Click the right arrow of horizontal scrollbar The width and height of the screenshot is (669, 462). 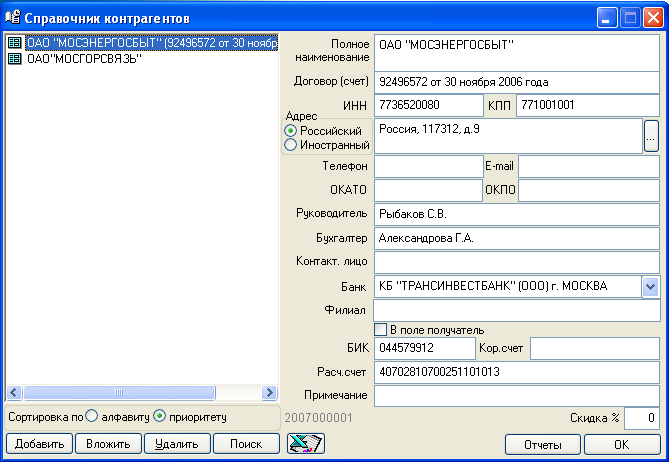[x=269, y=392]
